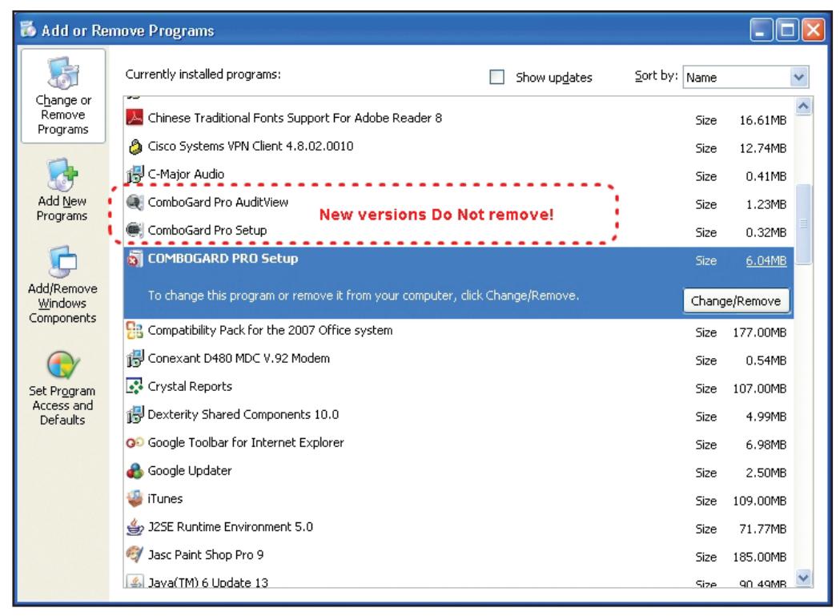Click the Cisco Systems VPN Client icon
This screenshot has height=616, width=840.
135,146
